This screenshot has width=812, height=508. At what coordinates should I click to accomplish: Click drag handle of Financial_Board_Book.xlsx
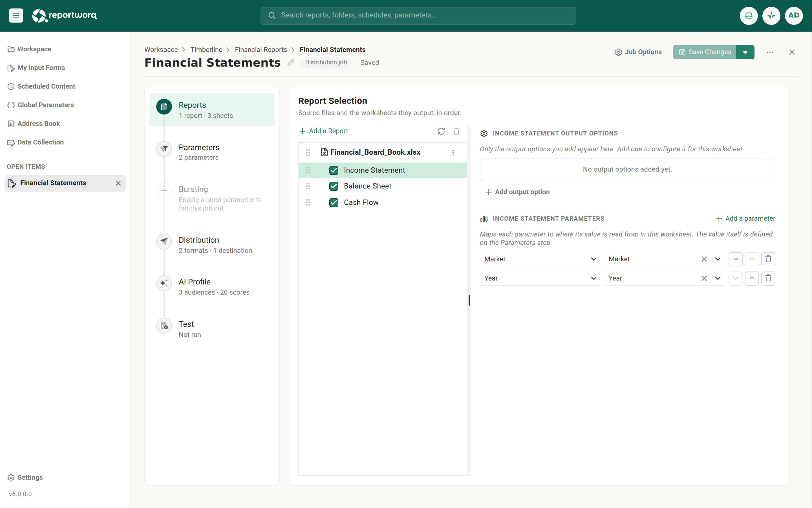point(308,152)
